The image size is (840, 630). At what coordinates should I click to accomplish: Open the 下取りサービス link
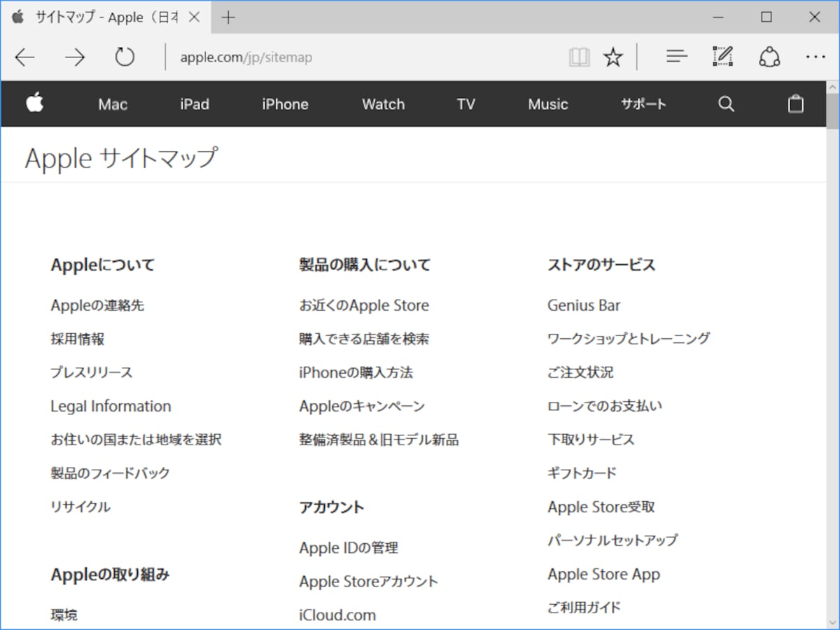pos(591,440)
